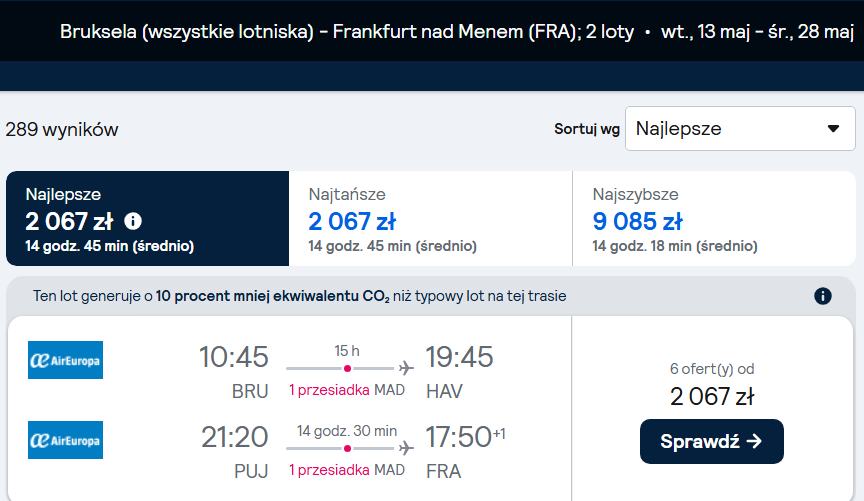Screen dimensions: 864x501
Task: Click the outbound 1 przesiadka MAD label
Action: pos(347,390)
